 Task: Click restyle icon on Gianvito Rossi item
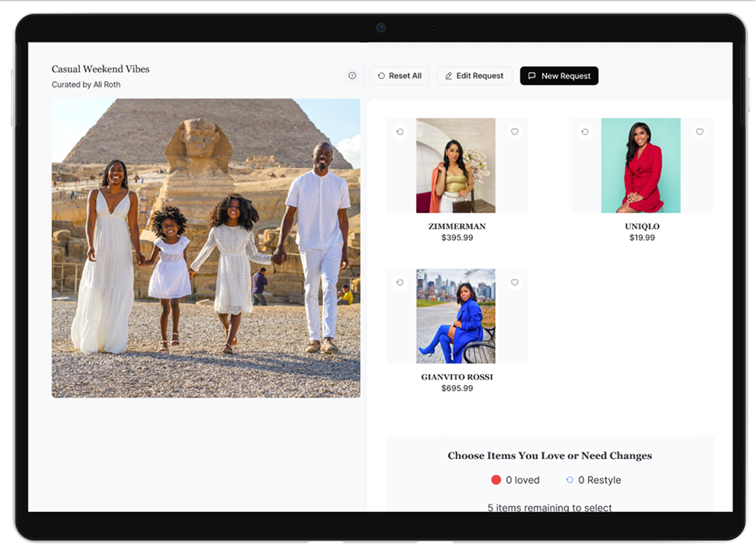pos(400,283)
